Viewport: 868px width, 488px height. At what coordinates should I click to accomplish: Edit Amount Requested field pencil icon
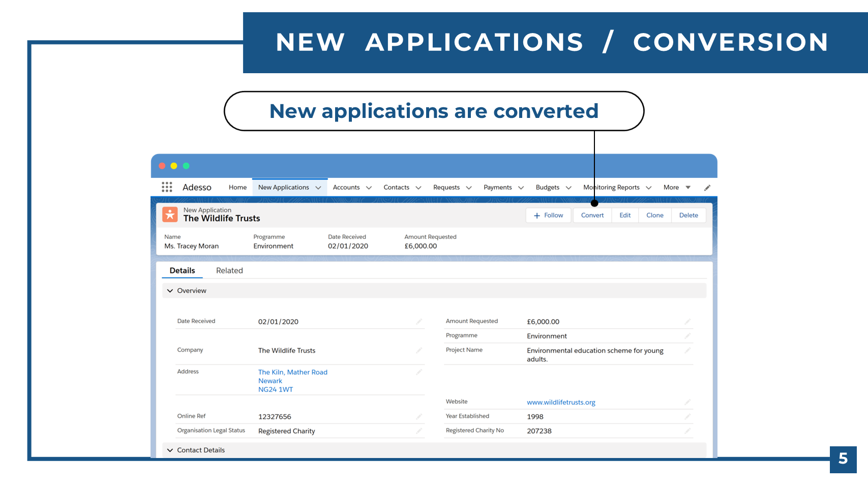coord(687,321)
